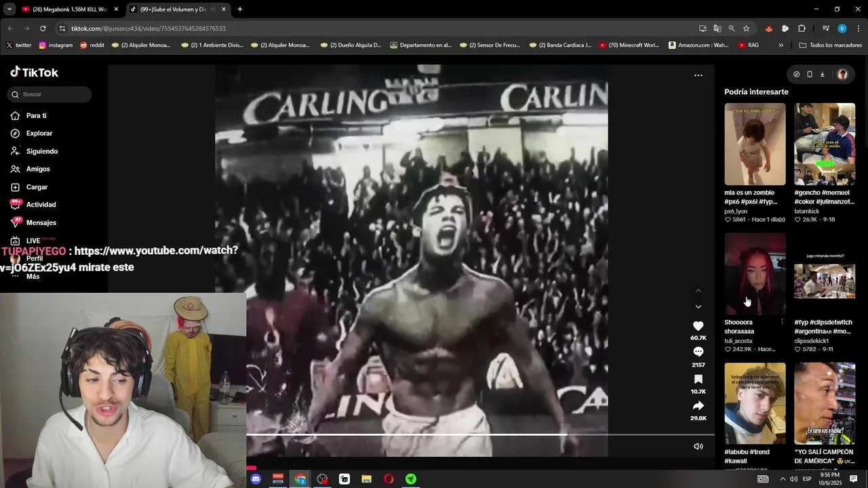This screenshot has width=868, height=488.
Task: Open Opera from taskbar
Action: 389,479
